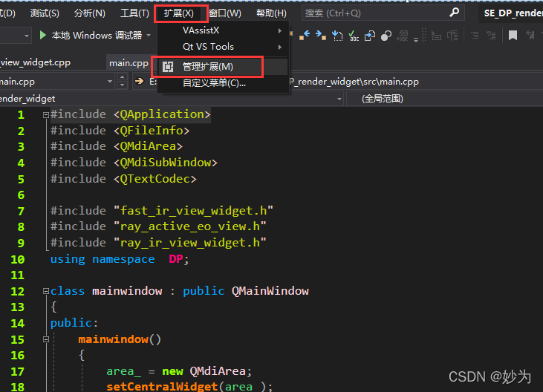Open the dropdown left of the debugger button
Screen dimensions: 543x392
pos(26,36)
